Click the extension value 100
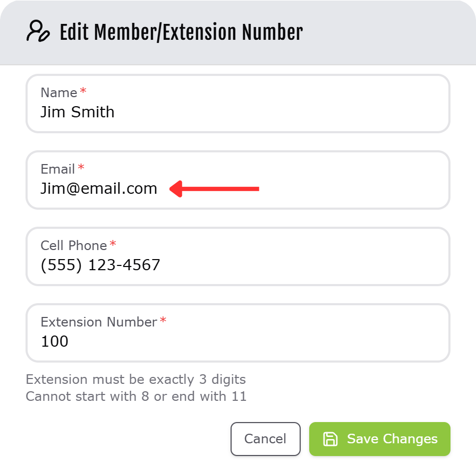This screenshot has height=464, width=476. point(55,341)
